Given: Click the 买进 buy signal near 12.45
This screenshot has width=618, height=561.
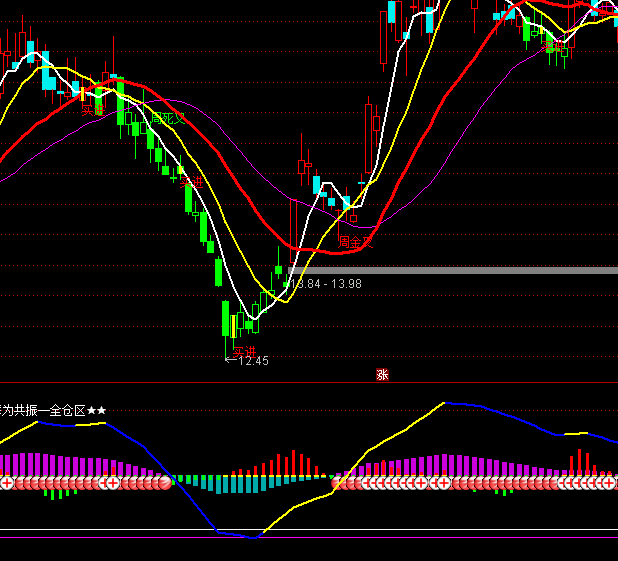Looking at the screenshot, I should point(244,350).
